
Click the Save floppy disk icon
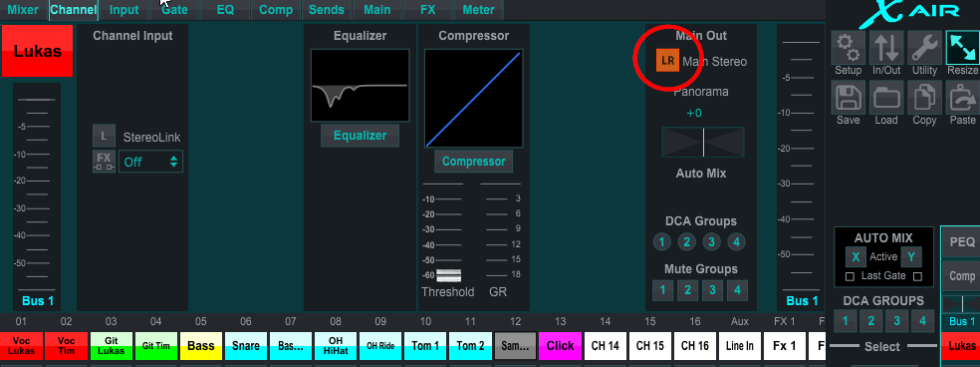849,97
